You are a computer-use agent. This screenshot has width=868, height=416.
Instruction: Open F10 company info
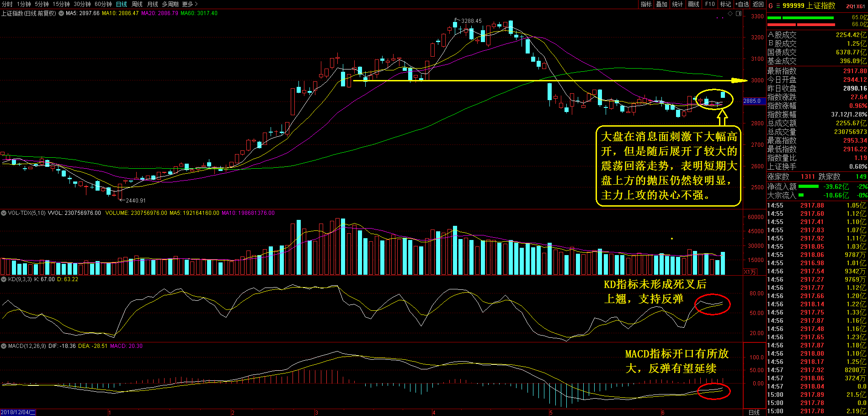[710, 4]
